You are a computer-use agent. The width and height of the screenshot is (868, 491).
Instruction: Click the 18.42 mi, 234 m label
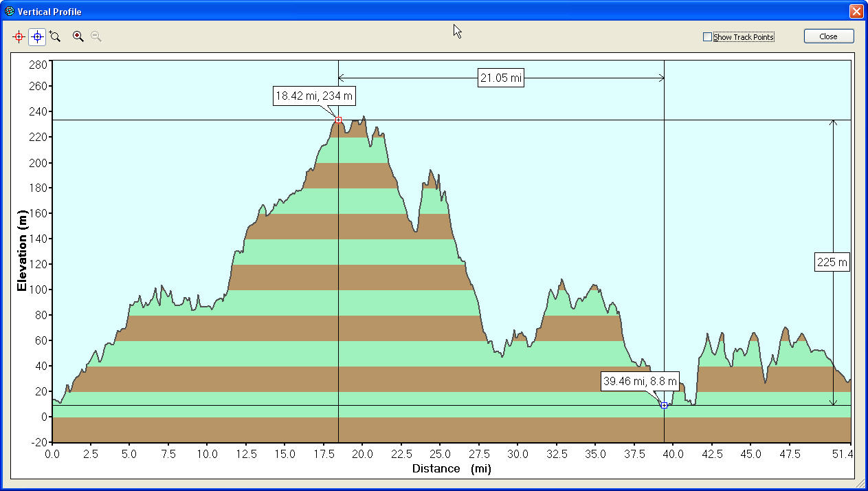point(314,96)
